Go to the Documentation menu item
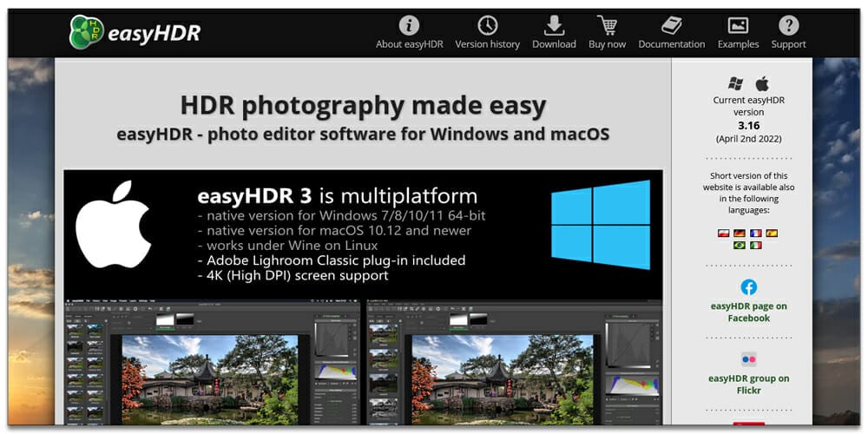The width and height of the screenshot is (868, 434). pos(672,33)
